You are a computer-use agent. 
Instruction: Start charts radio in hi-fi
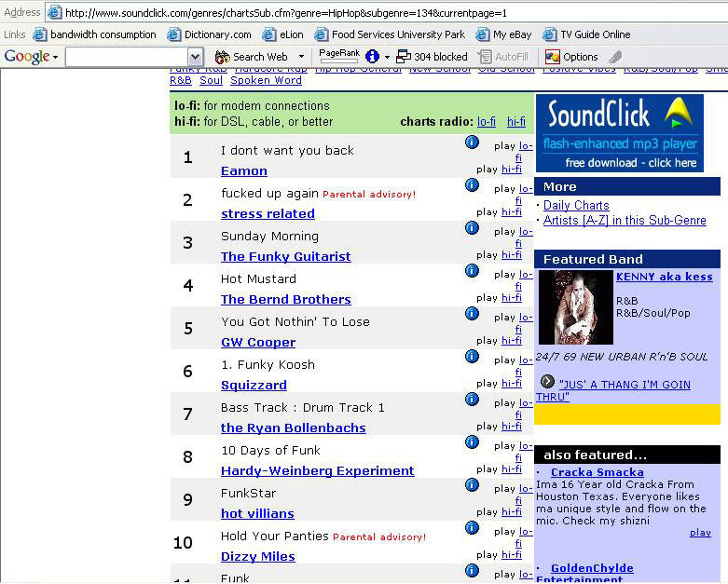coord(516,121)
